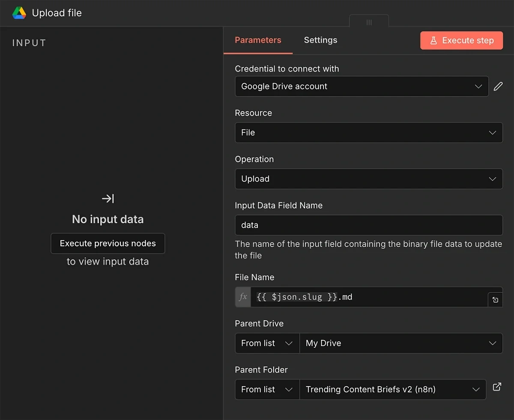The image size is (514, 420).
Task: Switch to the Settings tab
Action: [x=320, y=40]
